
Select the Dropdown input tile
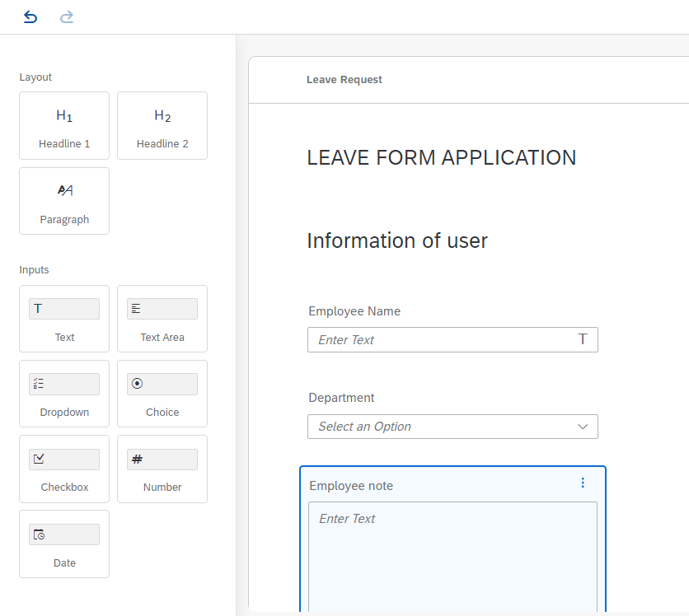click(64, 394)
